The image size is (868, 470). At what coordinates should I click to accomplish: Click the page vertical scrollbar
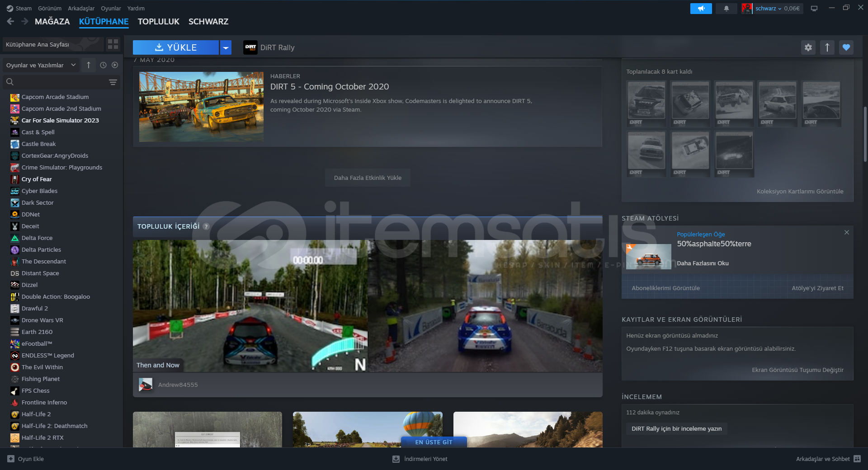[865, 134]
